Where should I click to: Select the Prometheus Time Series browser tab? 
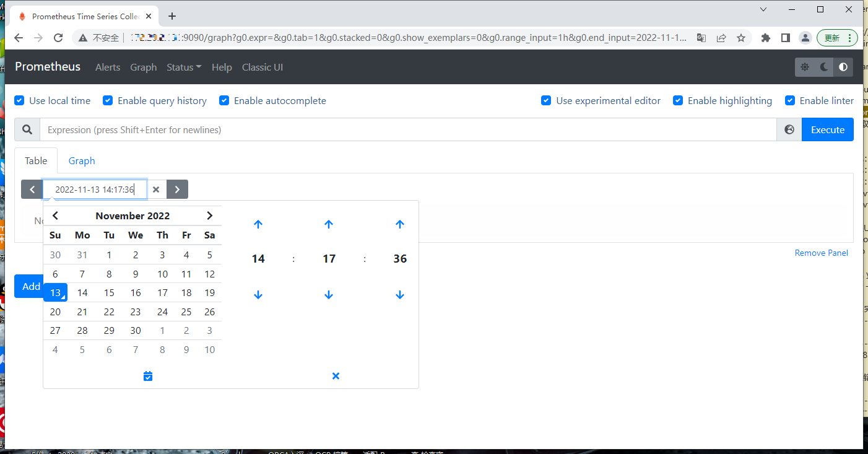85,16
